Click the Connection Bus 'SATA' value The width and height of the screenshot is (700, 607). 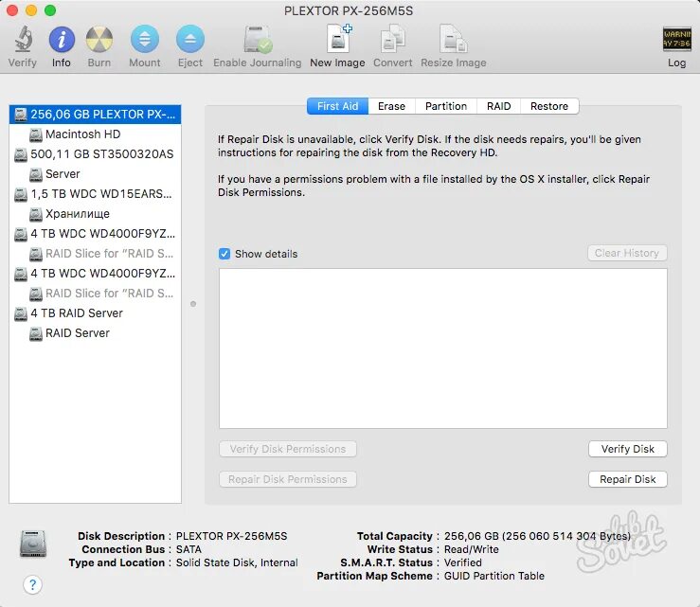click(188, 549)
